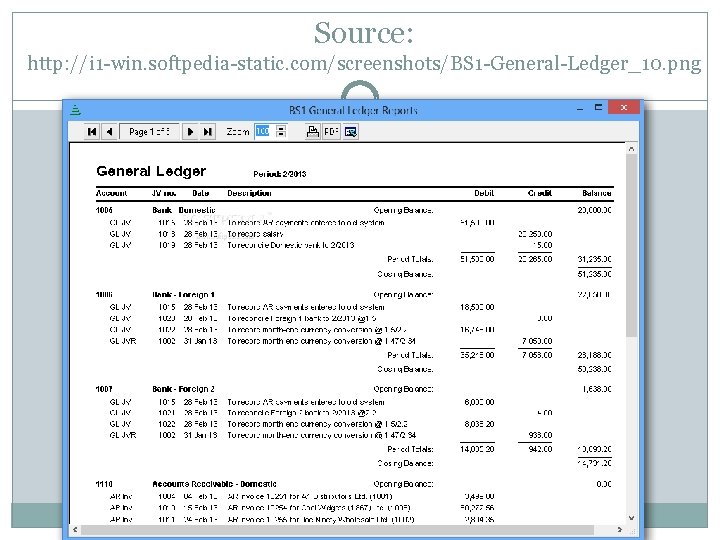Click the horizontal scrollbar left arrow
Screen dimensions: 720x540
[76, 529]
